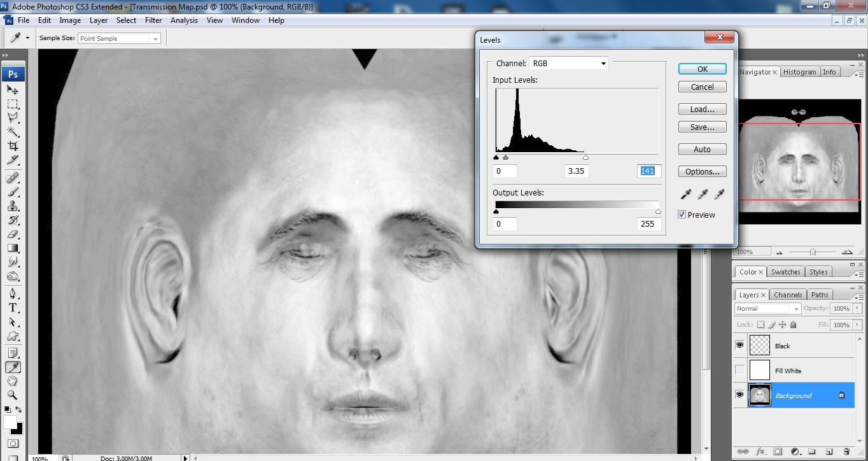Viewport: 868px width, 461px height.
Task: Select the Custom Shape tool
Action: 13,336
